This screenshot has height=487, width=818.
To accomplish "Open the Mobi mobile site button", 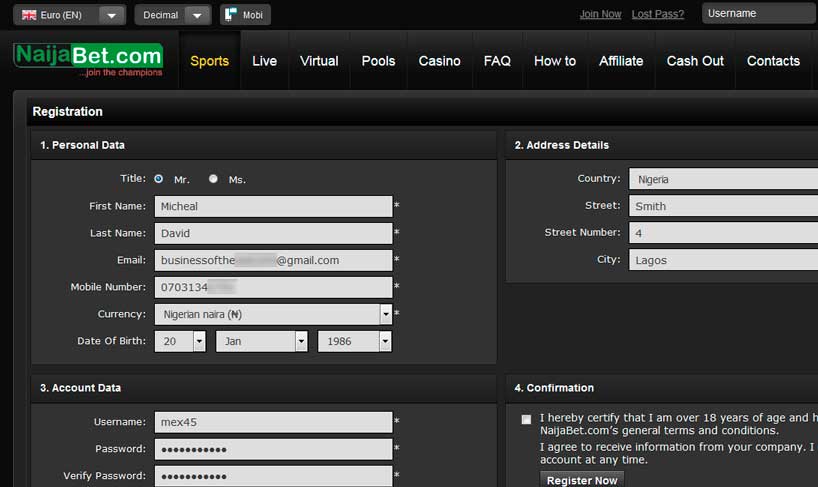I will point(245,15).
